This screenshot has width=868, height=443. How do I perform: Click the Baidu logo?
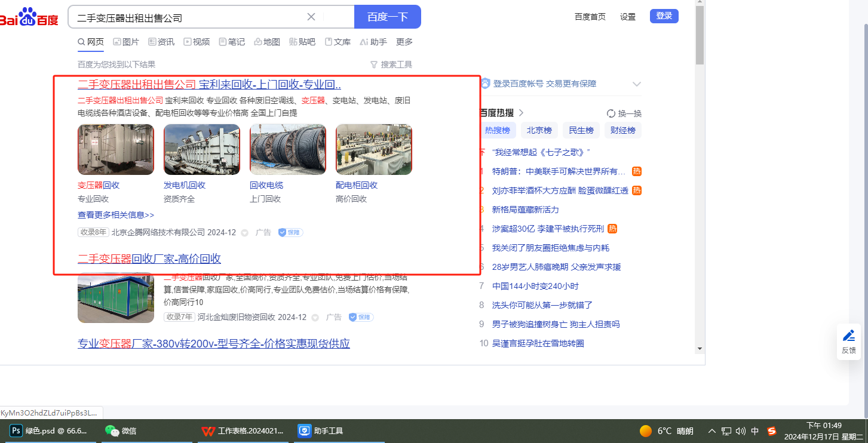click(29, 17)
